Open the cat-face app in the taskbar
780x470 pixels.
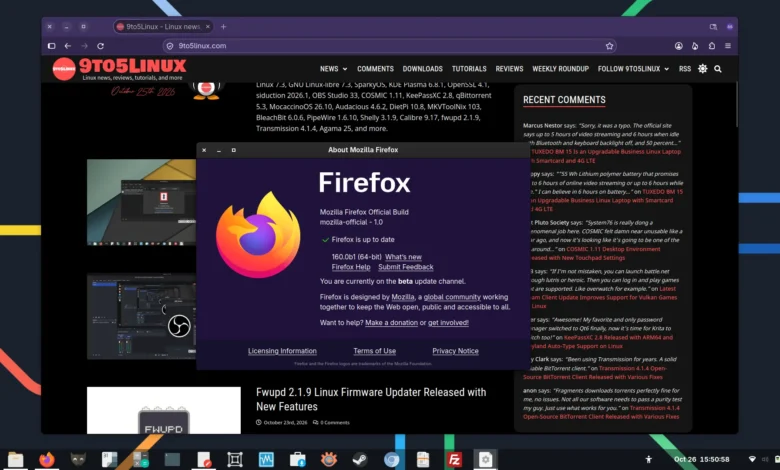78,460
